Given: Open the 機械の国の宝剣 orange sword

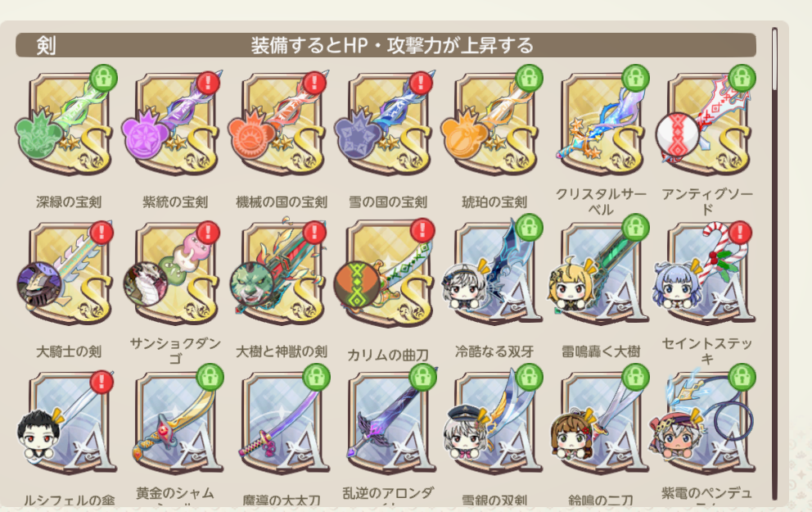Looking at the screenshot, I should pos(282,124).
